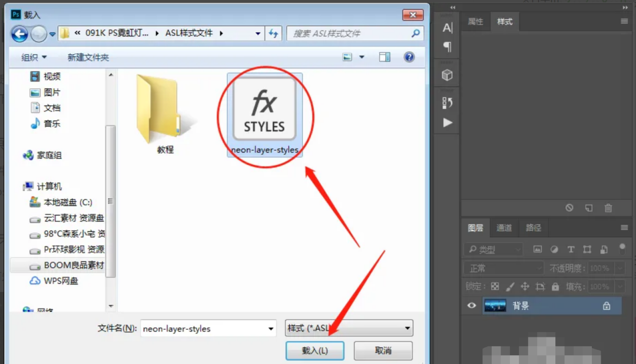Open the Paragraph panel icon
Viewport: 636px width, 364px height.
point(448,47)
